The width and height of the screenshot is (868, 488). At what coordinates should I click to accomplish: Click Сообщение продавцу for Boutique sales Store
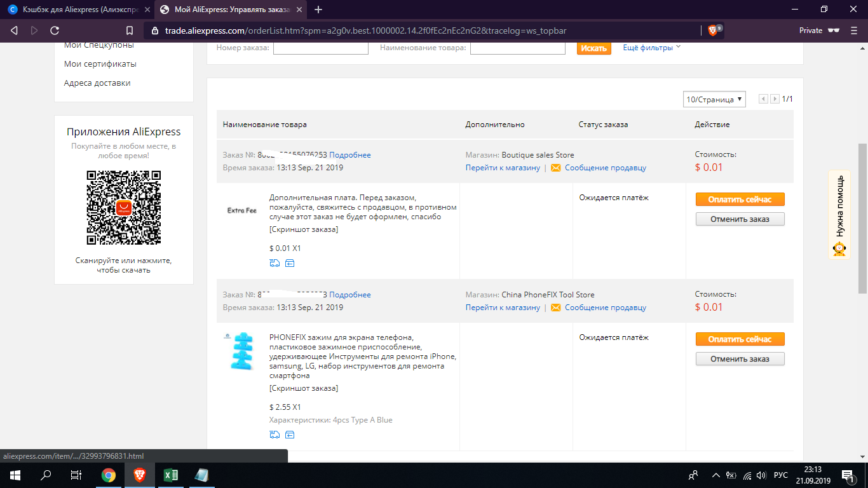[606, 168]
